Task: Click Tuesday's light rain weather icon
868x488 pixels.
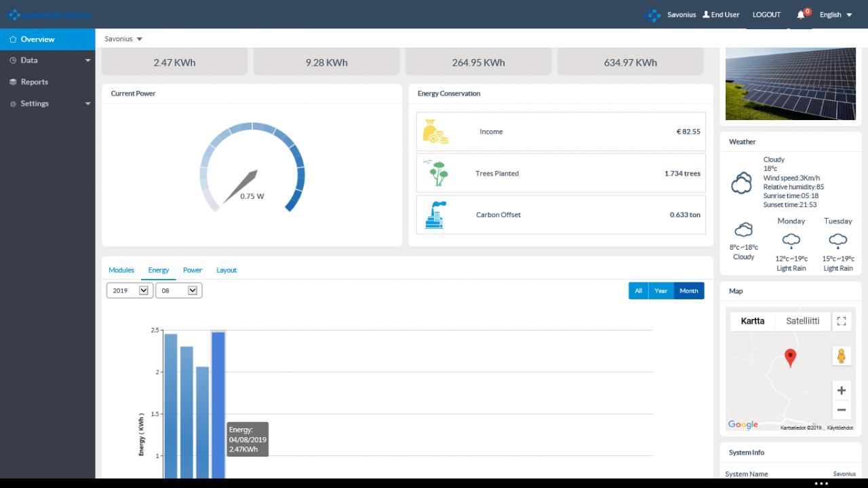Action: [838, 240]
